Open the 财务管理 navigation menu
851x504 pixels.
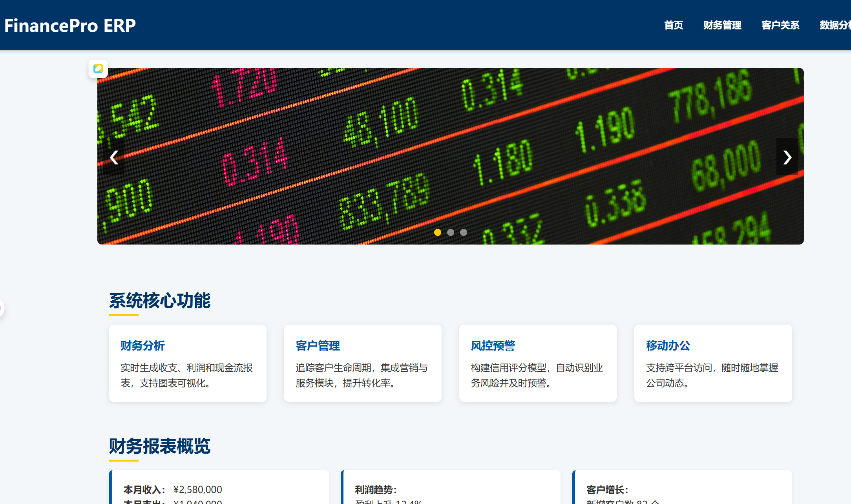(x=722, y=26)
